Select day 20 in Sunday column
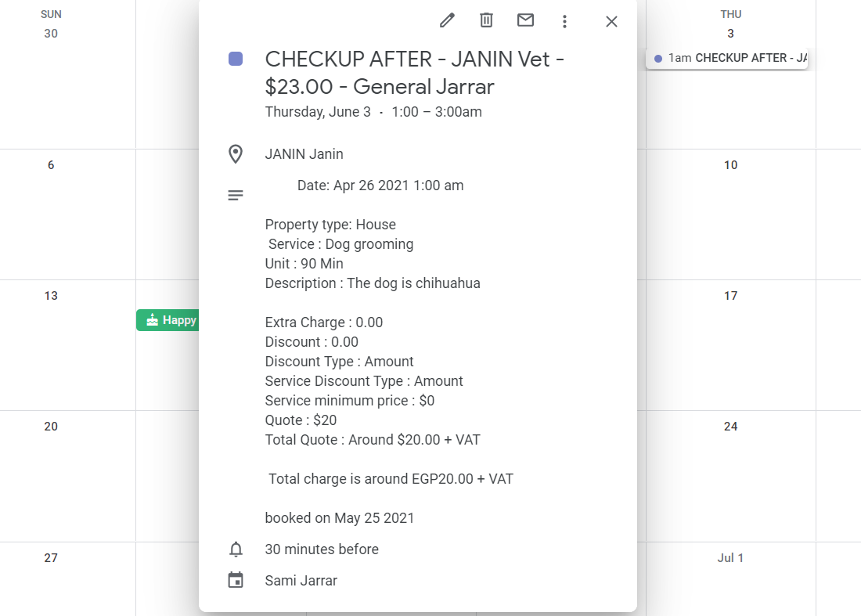This screenshot has width=861, height=616. (51, 426)
